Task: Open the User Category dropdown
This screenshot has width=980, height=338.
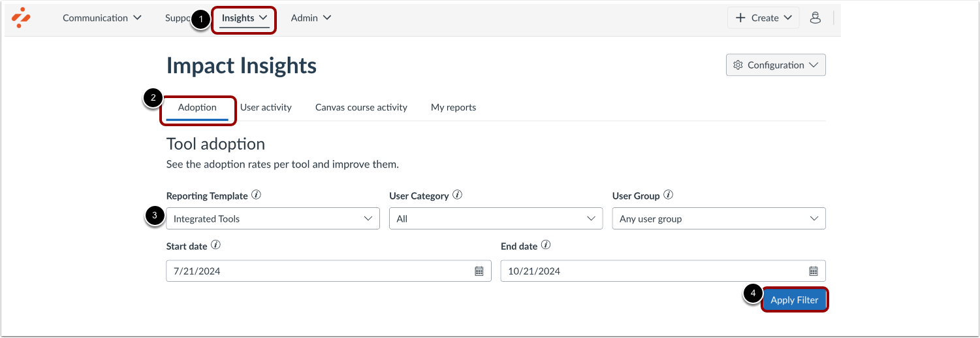Action: tap(496, 219)
